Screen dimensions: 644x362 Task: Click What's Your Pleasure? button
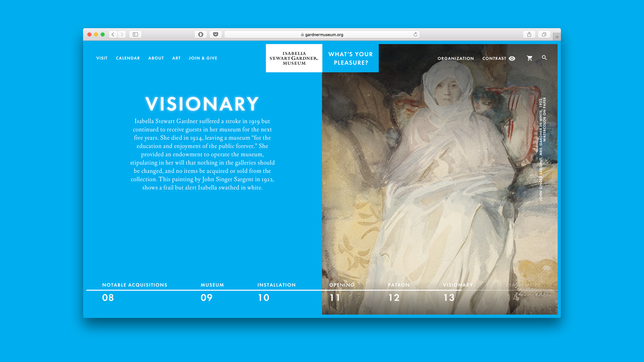click(351, 58)
